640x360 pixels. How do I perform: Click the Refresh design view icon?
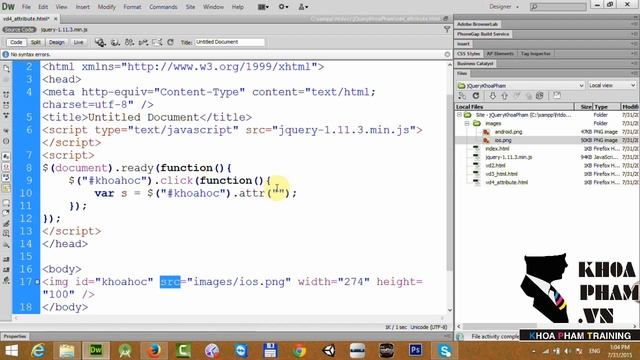(171, 42)
